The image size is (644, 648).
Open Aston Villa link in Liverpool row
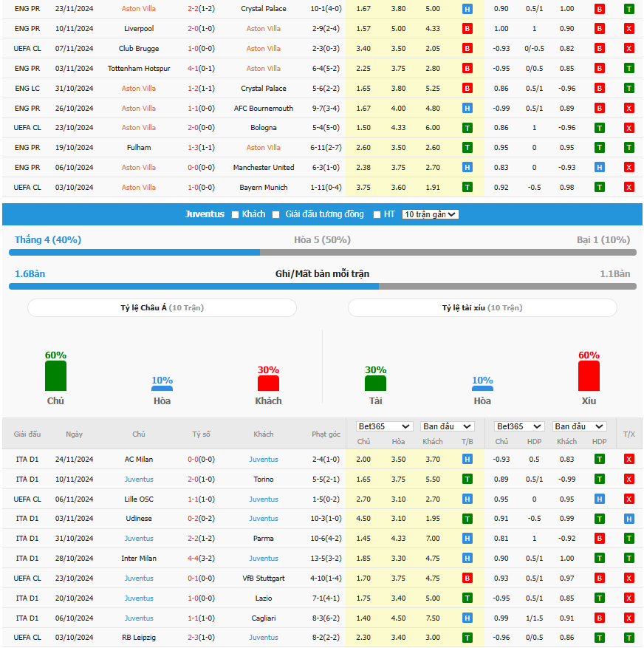point(263,29)
